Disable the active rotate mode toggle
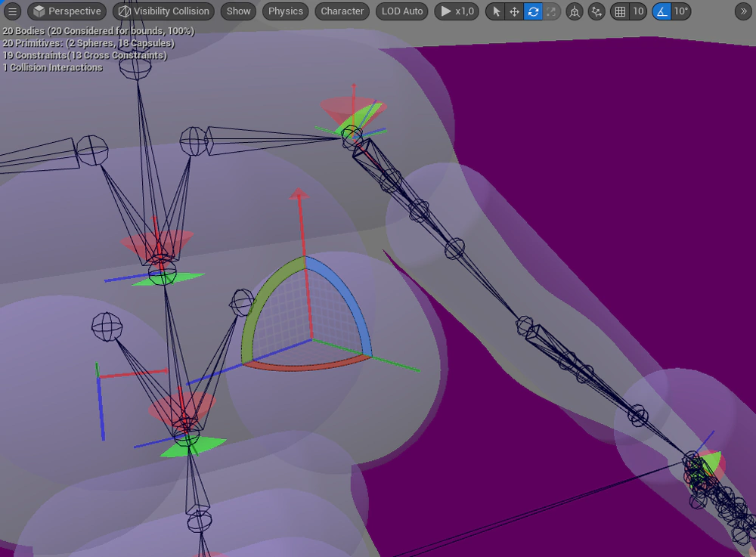The image size is (756, 557). click(532, 11)
